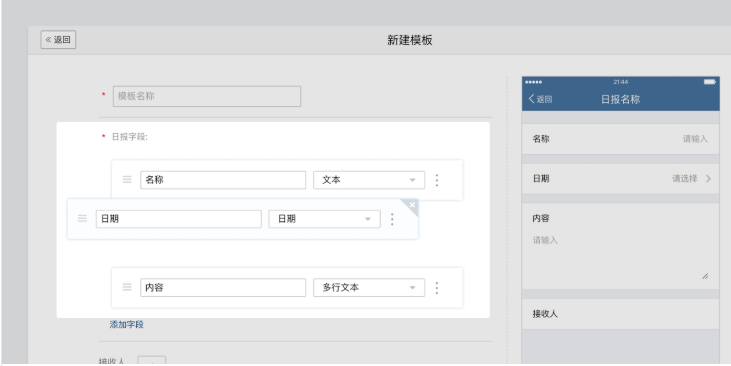
Task: Tap the 日期 chevron in phone preview
Action: [708, 179]
